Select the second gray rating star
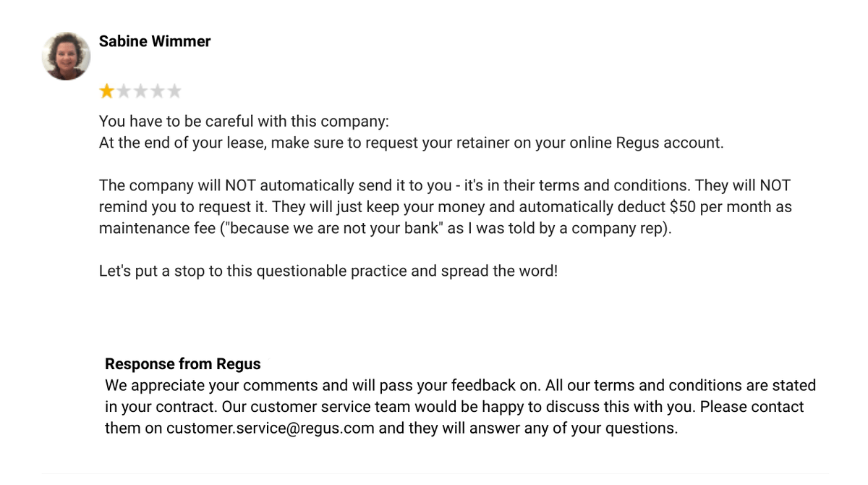Screen dimensions: 868x485 (x=124, y=91)
